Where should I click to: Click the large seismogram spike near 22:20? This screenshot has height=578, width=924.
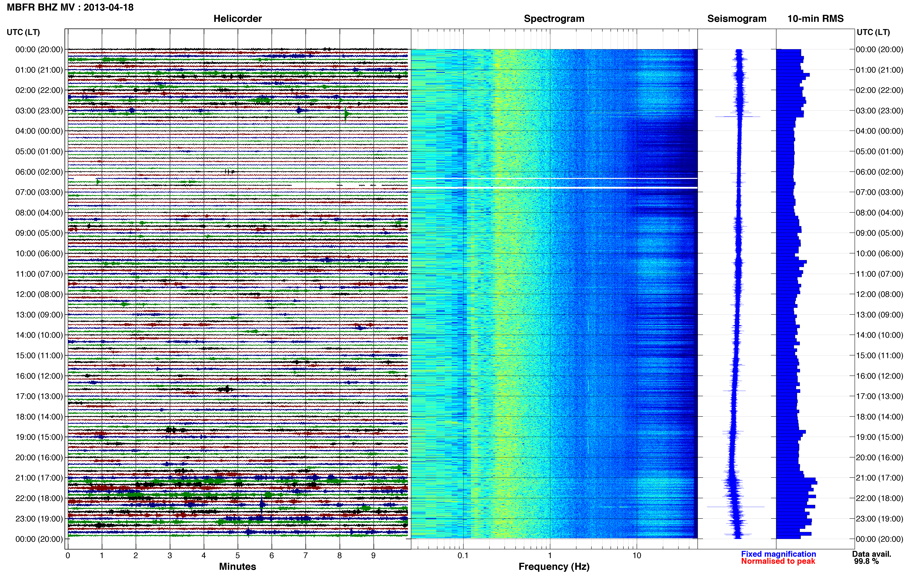(x=736, y=507)
